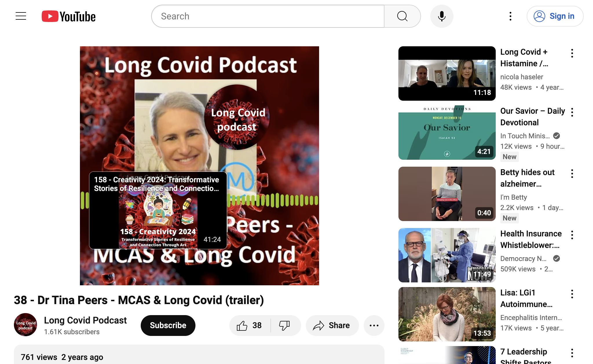Open Health Insurance Whistleblower thumbnail

click(x=447, y=255)
